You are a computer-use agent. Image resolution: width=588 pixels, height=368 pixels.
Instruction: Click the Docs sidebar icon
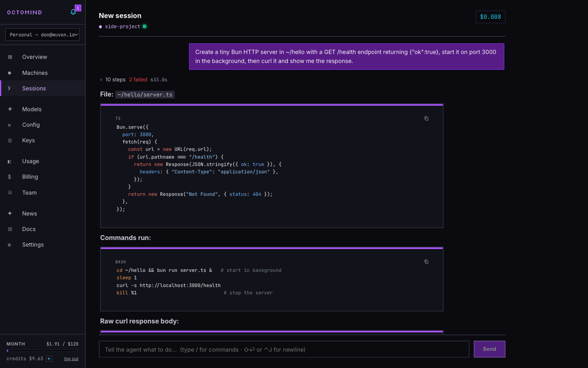tap(10, 229)
